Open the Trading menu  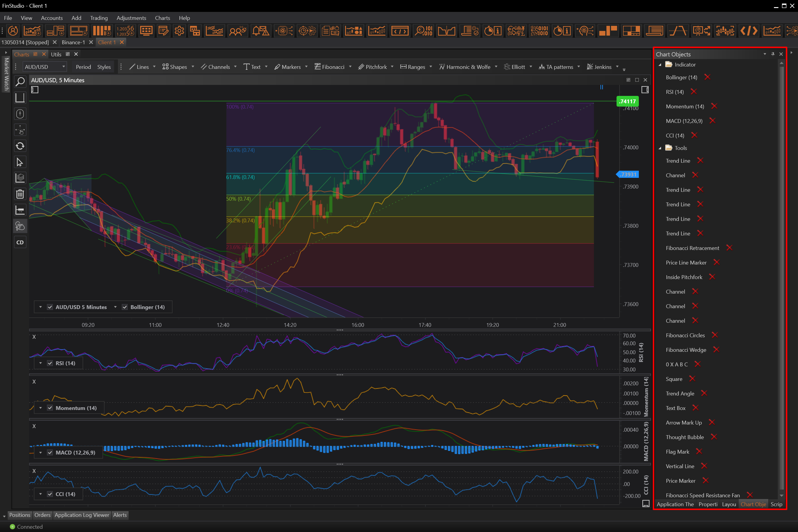click(x=99, y=18)
